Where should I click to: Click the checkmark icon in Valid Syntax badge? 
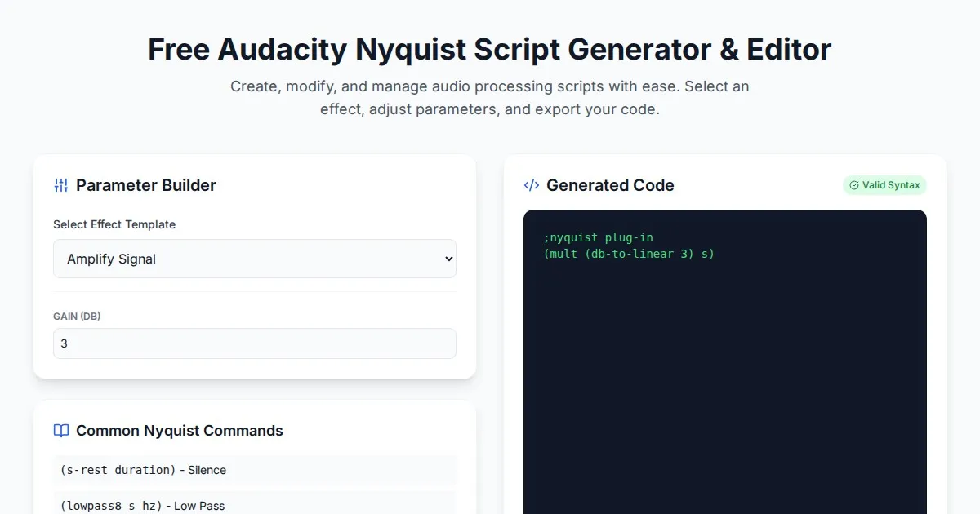click(854, 185)
